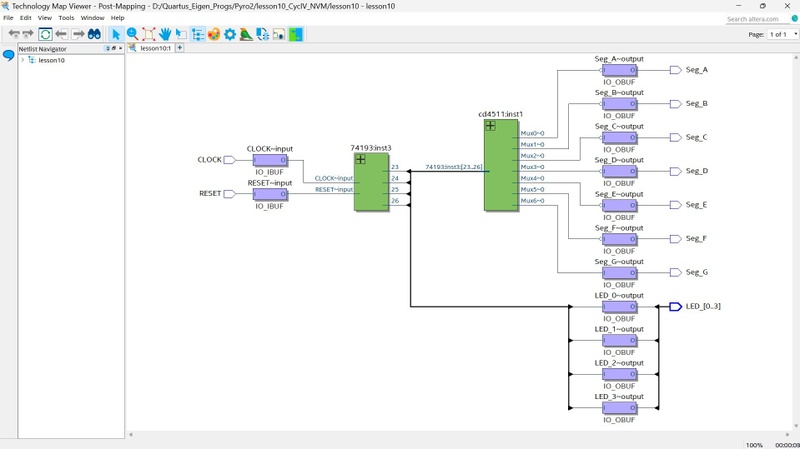Screen dimensions: 800x449
Task: Click the horizontal scrollbar left arrow
Action: click(131, 435)
